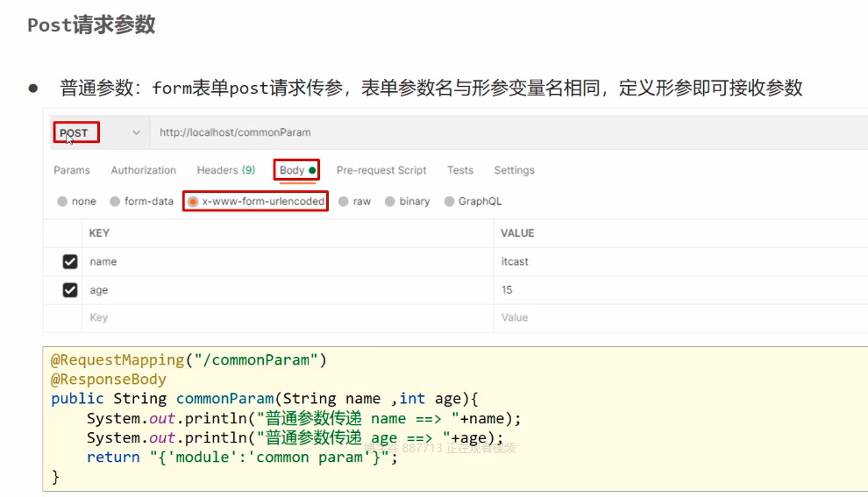Screen dimensions: 868x497
Task: Click the return statement code line
Action: pyautogui.click(x=242, y=458)
